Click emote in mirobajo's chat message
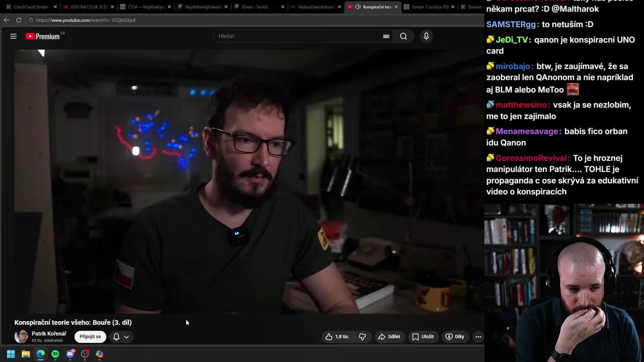Screen dimensions: 644x362 coord(573,89)
